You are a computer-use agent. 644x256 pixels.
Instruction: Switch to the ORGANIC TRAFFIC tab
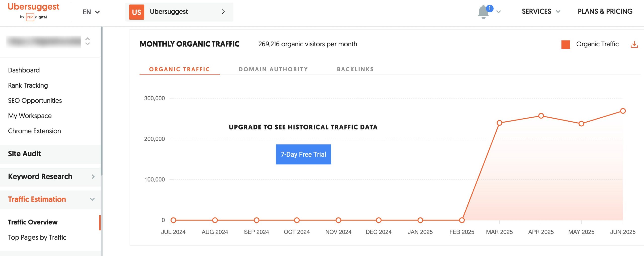coord(180,69)
